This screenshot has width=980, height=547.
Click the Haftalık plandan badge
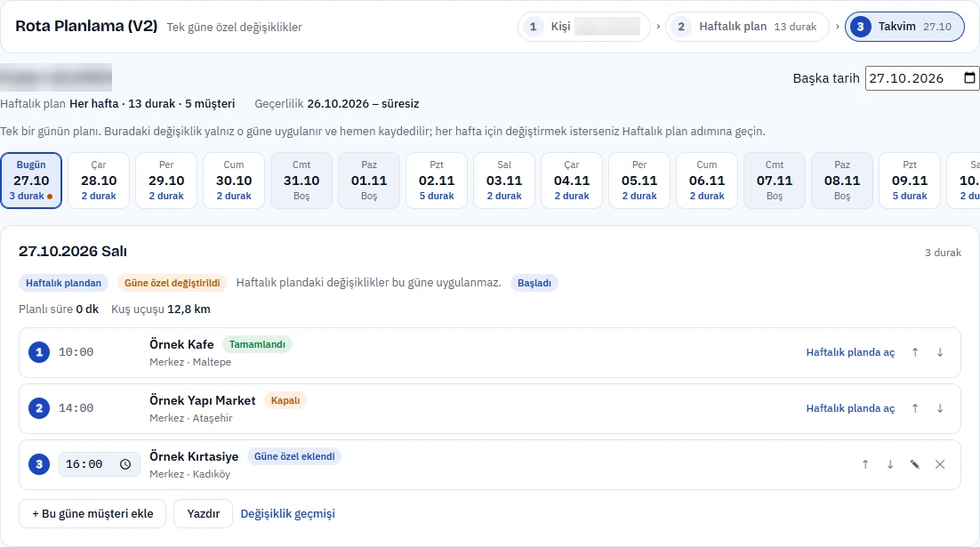(63, 283)
